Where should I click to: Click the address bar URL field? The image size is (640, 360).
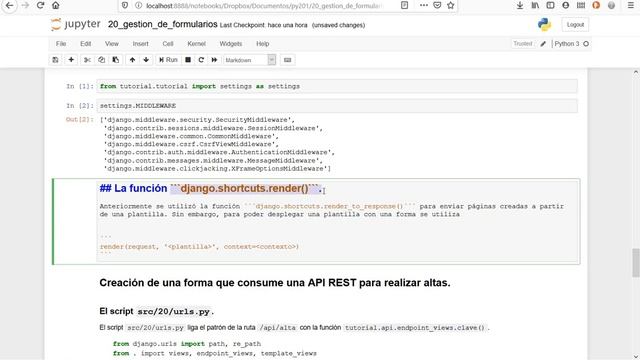(265, 5)
